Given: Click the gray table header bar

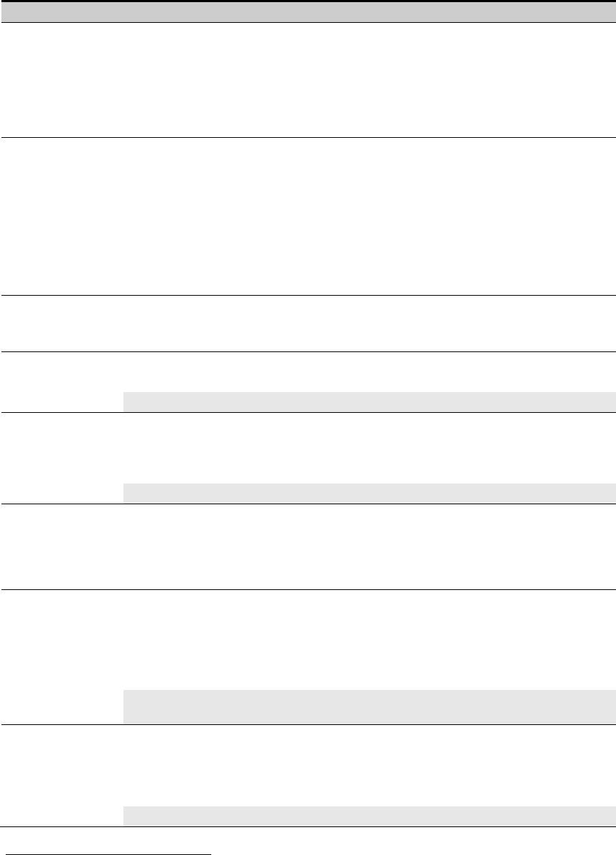Looking at the screenshot, I should click(308, 12).
